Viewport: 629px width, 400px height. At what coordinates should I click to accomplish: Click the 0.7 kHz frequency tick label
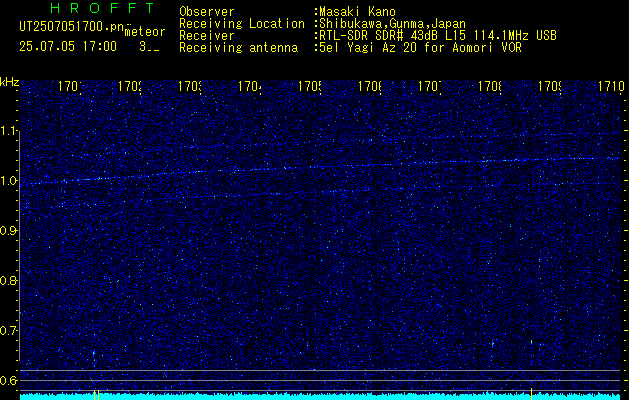[x=8, y=331]
